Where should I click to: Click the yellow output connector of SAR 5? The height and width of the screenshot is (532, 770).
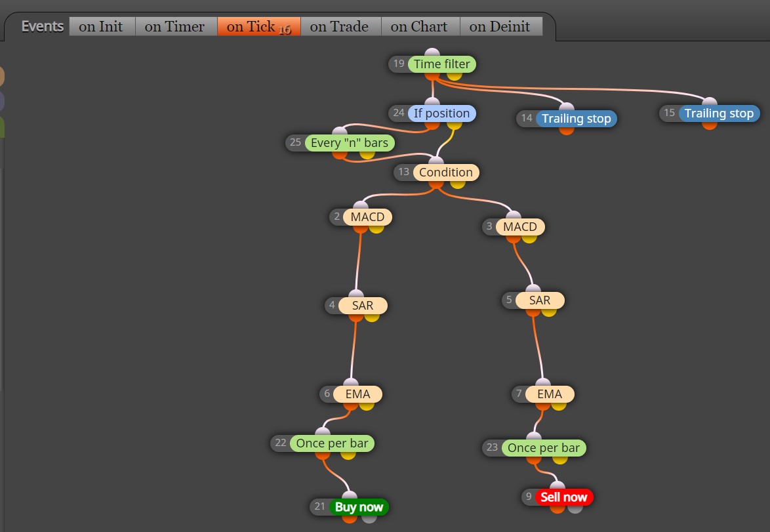click(548, 312)
